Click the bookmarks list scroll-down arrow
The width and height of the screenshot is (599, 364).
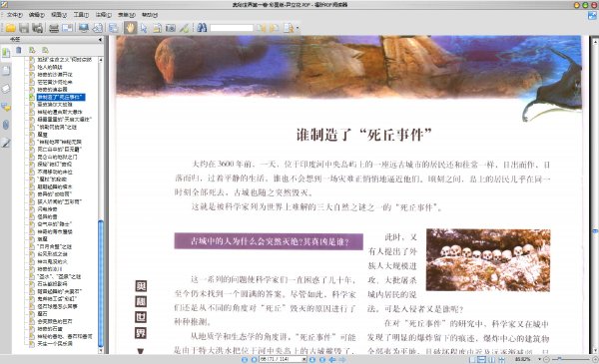101,350
